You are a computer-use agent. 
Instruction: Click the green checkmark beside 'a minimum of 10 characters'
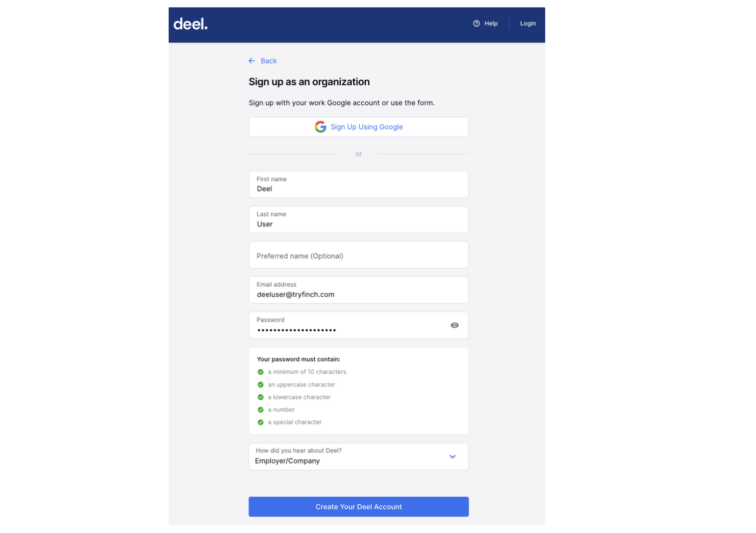click(x=260, y=372)
